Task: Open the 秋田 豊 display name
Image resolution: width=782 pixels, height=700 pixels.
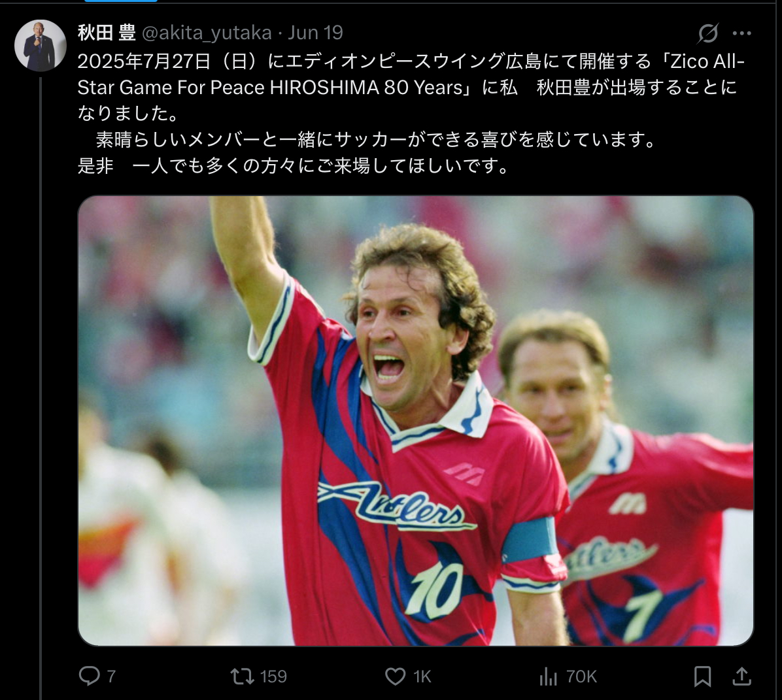Action: (x=107, y=33)
